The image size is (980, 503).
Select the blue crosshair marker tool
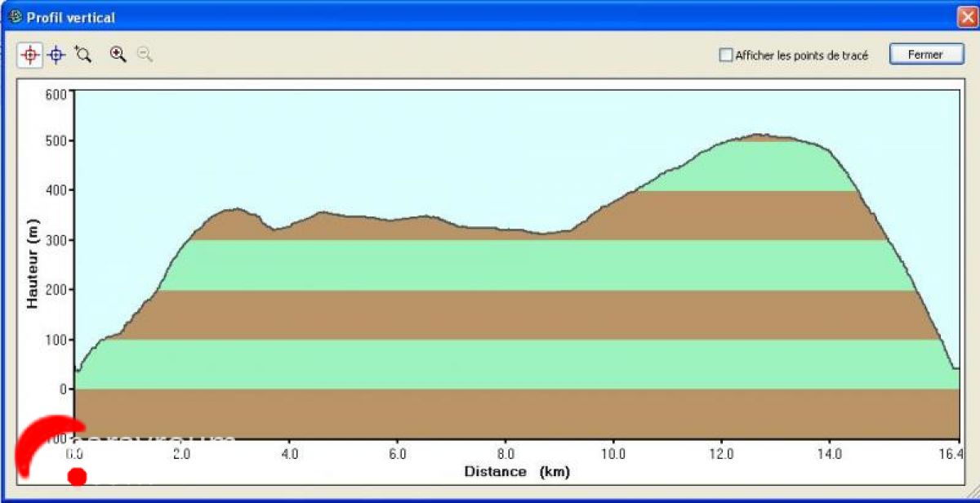pyautogui.click(x=56, y=55)
